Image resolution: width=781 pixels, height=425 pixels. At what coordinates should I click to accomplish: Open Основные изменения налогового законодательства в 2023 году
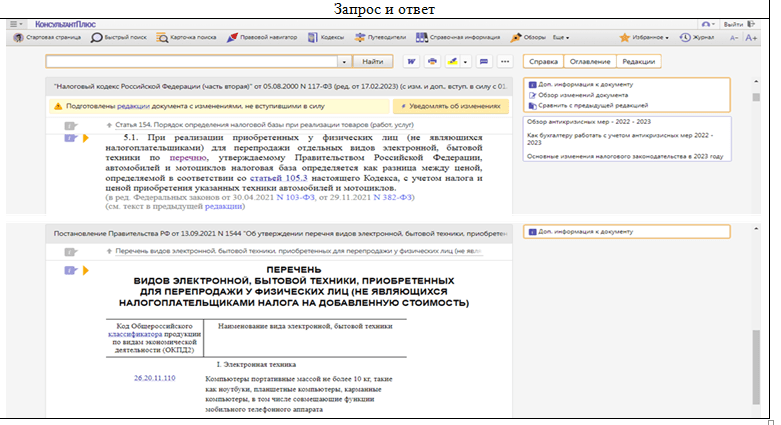[x=625, y=156]
